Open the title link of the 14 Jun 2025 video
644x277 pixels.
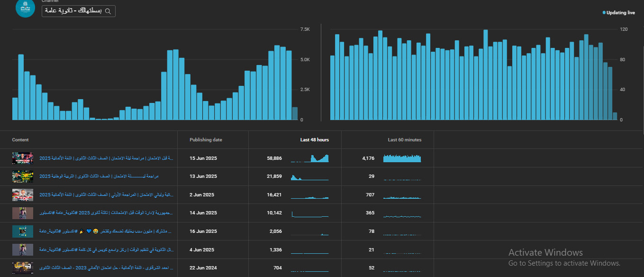106,213
